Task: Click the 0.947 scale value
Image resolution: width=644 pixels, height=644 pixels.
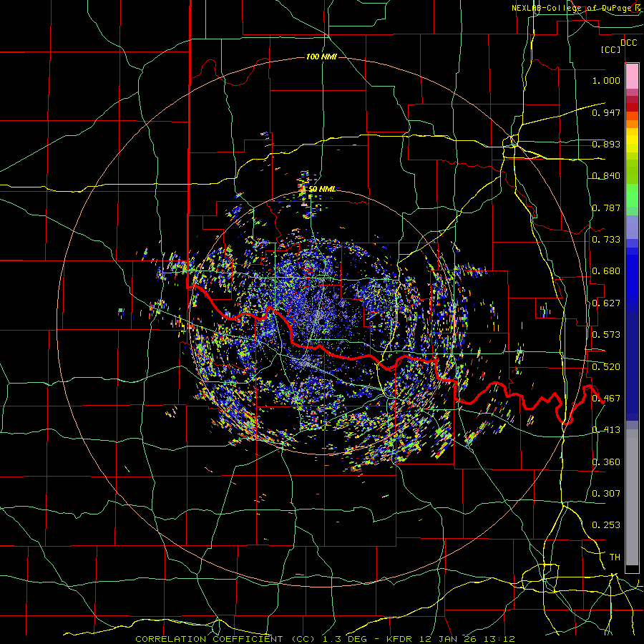Action: coord(606,112)
